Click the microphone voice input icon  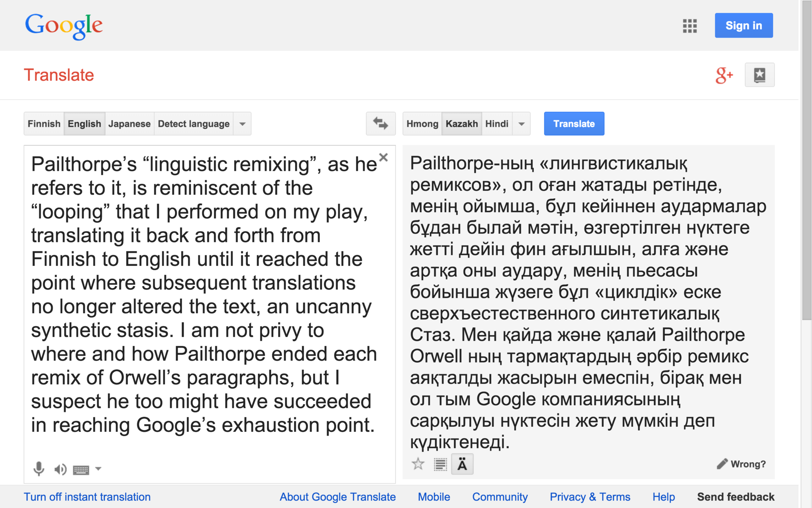39,469
